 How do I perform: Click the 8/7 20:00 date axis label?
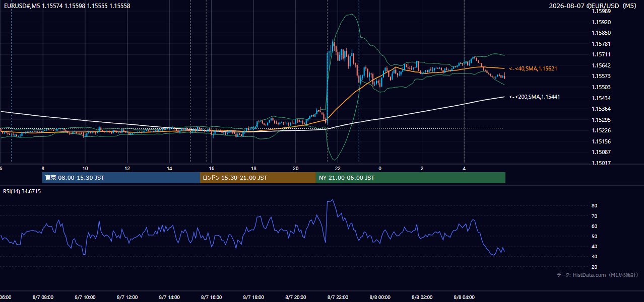pyautogui.click(x=296, y=297)
